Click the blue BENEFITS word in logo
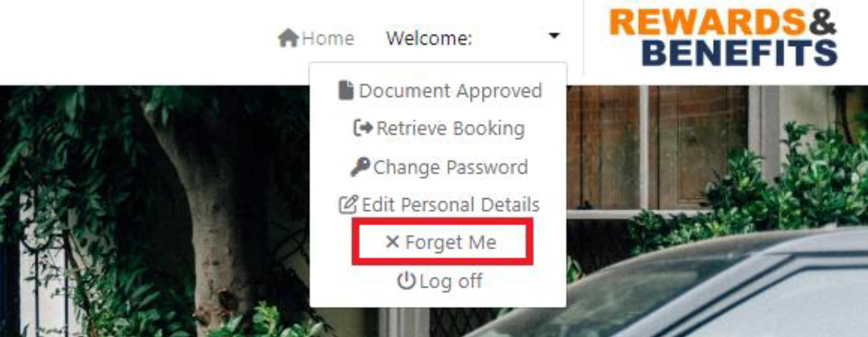868x337 pixels. tap(739, 53)
